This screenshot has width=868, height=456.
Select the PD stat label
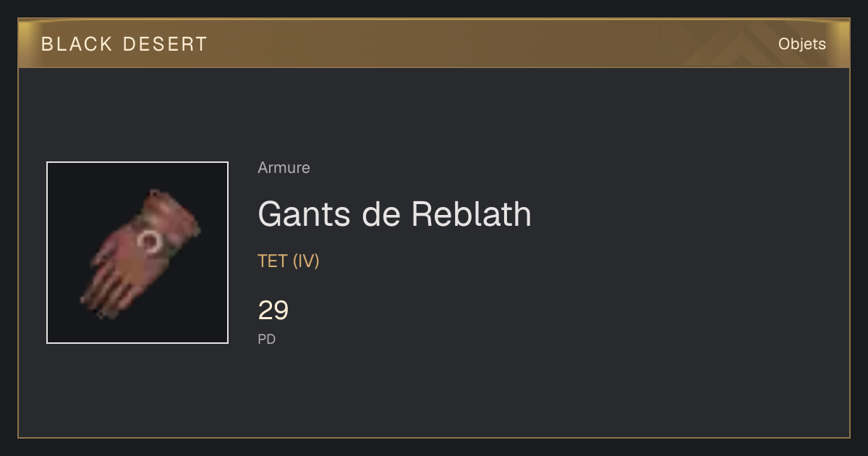(x=267, y=339)
